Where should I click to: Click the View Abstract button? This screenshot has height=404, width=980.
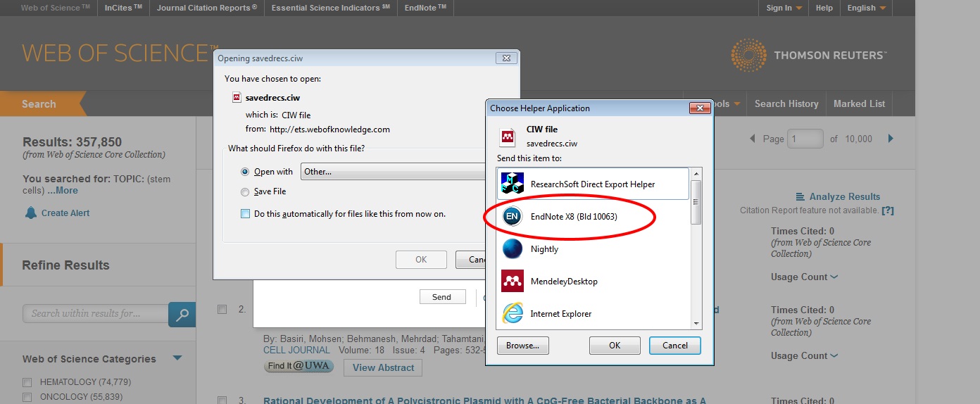pyautogui.click(x=383, y=367)
